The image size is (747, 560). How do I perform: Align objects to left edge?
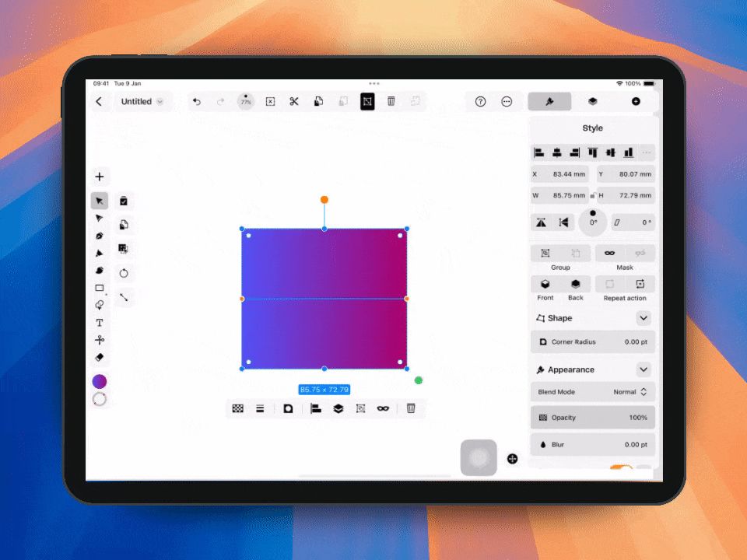point(538,152)
